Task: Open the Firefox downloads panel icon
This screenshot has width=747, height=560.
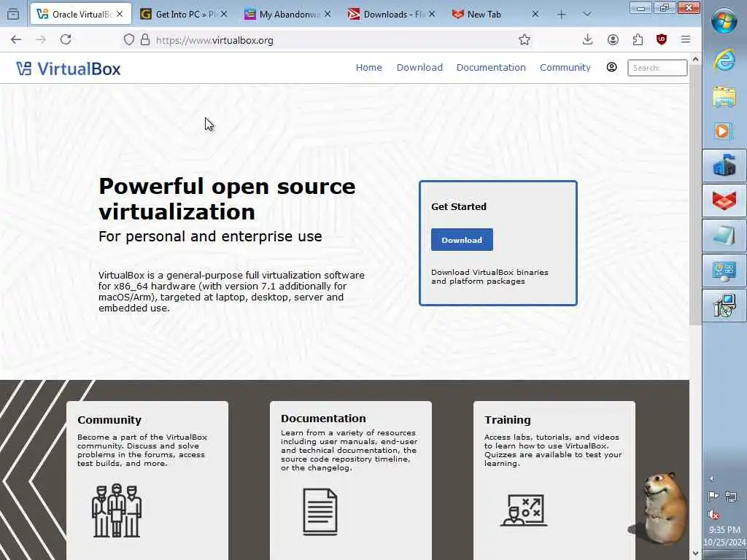Action: click(587, 40)
